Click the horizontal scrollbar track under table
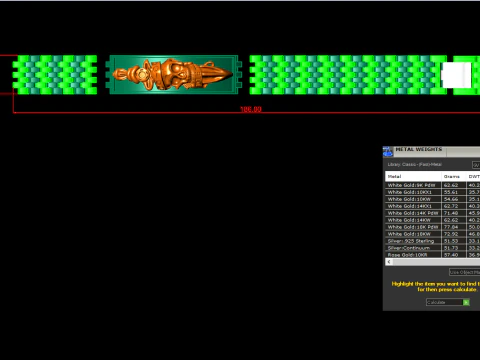The image size is (480, 360). pos(436,262)
